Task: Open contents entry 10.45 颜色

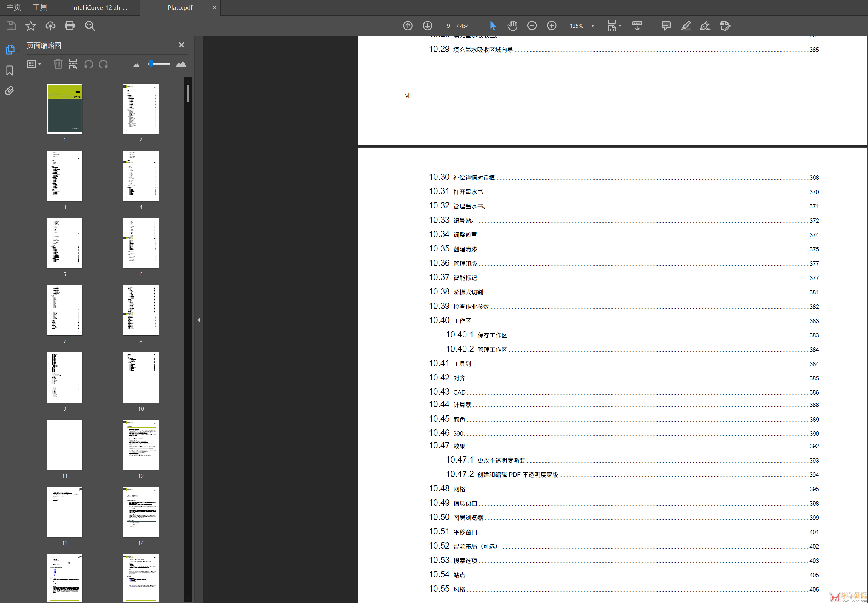Action: [624, 419]
